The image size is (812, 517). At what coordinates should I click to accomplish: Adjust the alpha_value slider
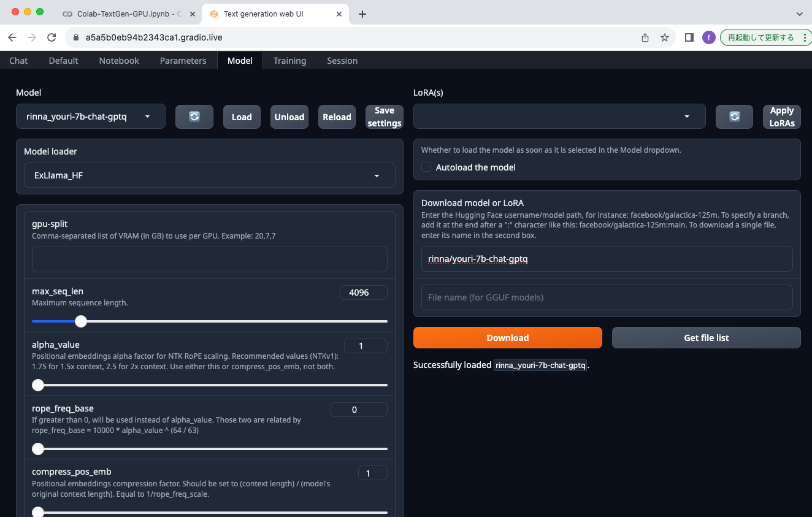(210, 385)
